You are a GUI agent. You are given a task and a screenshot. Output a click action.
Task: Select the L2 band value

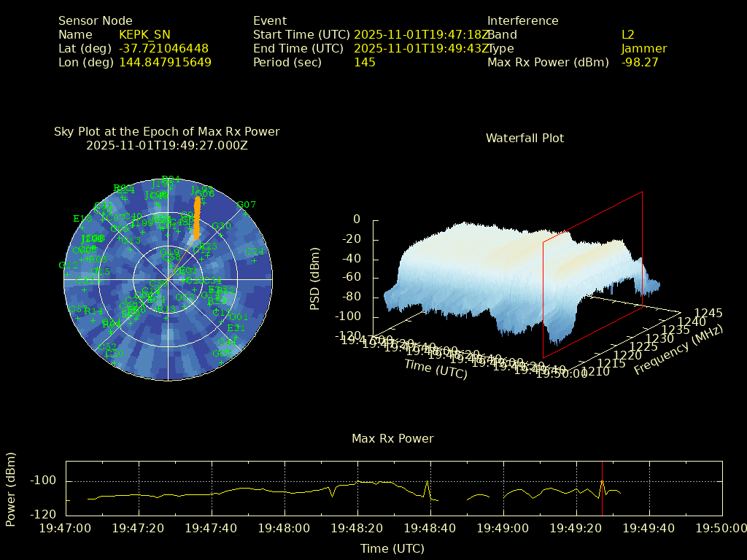pyautogui.click(x=627, y=34)
